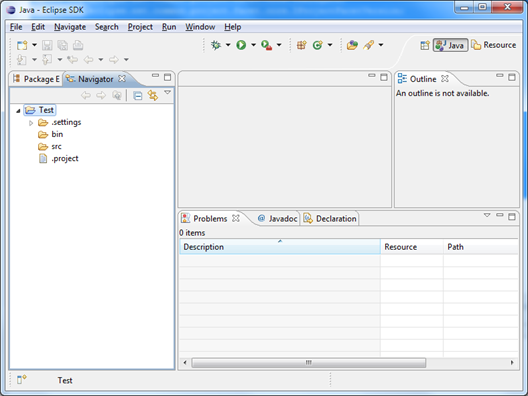The width and height of the screenshot is (528, 396).
Task: Open the Run menu
Action: [x=169, y=27]
